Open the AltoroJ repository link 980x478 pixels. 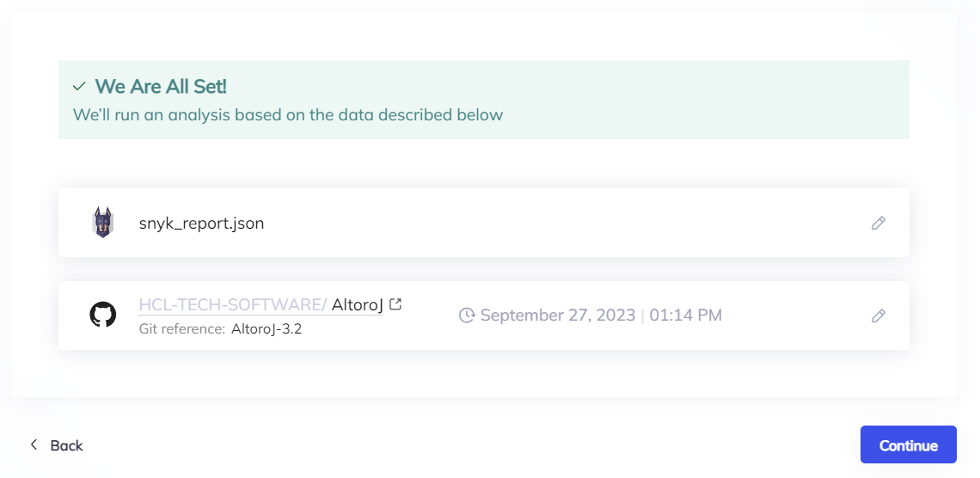357,304
